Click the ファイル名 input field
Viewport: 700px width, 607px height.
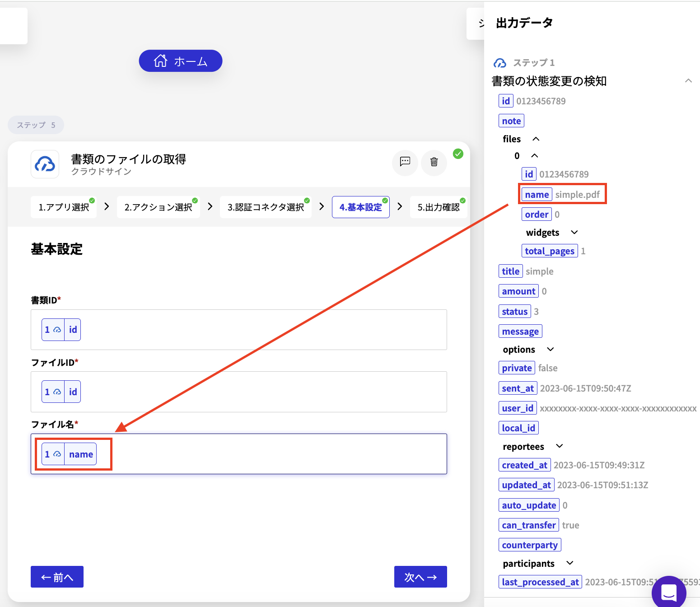[x=239, y=454]
